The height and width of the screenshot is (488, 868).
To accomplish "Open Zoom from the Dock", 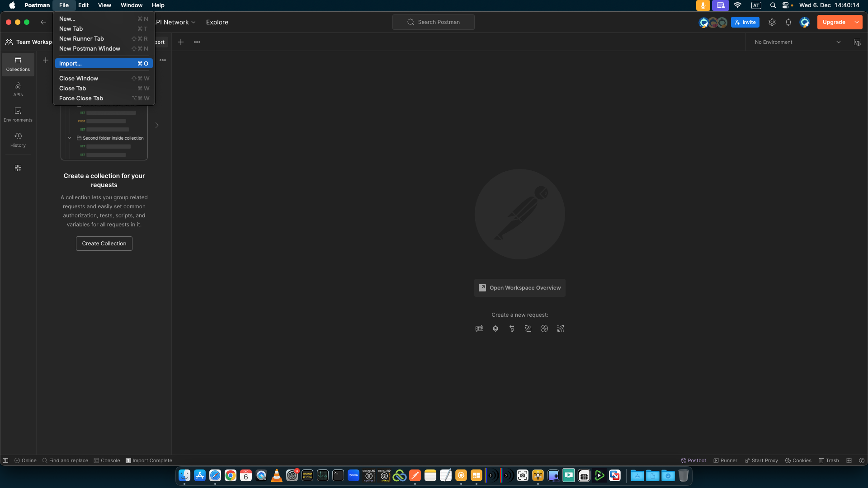I will pyautogui.click(x=354, y=475).
